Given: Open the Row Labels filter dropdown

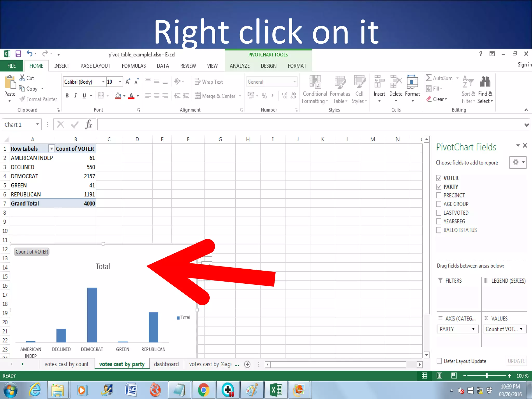Looking at the screenshot, I should (x=51, y=149).
